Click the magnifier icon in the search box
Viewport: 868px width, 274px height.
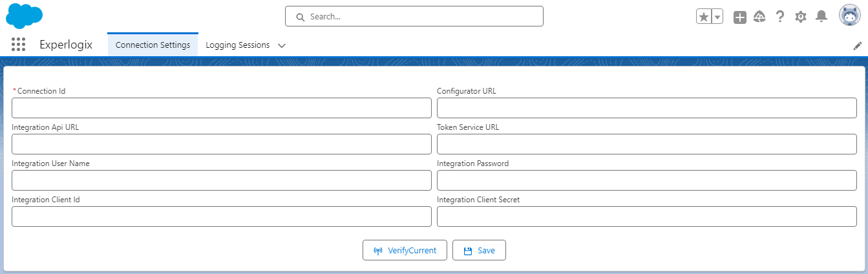click(x=300, y=17)
